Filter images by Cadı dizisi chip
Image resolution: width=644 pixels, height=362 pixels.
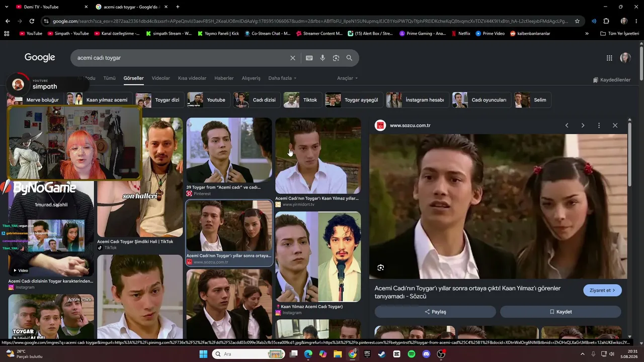(x=256, y=100)
